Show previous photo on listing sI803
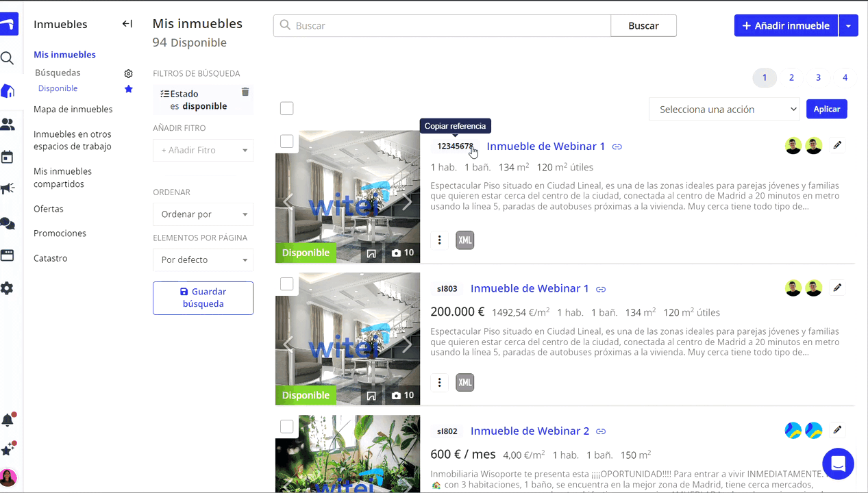This screenshot has height=493, width=868. (288, 344)
